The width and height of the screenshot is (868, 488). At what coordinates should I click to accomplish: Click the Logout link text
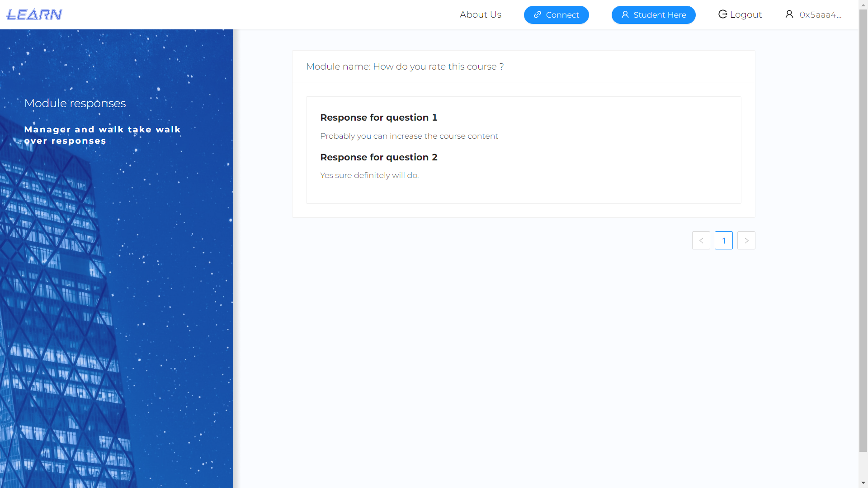745,15
